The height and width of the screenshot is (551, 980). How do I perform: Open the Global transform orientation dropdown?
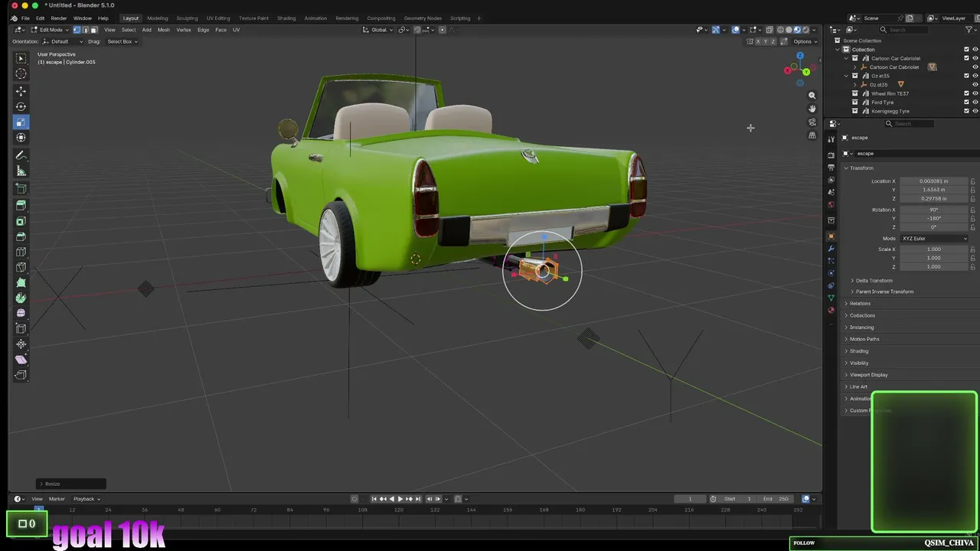378,30
